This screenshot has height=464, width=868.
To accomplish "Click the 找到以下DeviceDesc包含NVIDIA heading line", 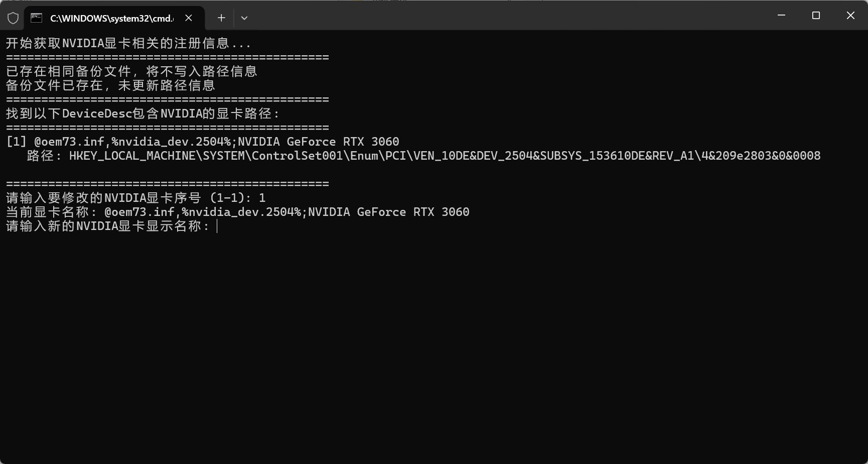I will point(143,114).
